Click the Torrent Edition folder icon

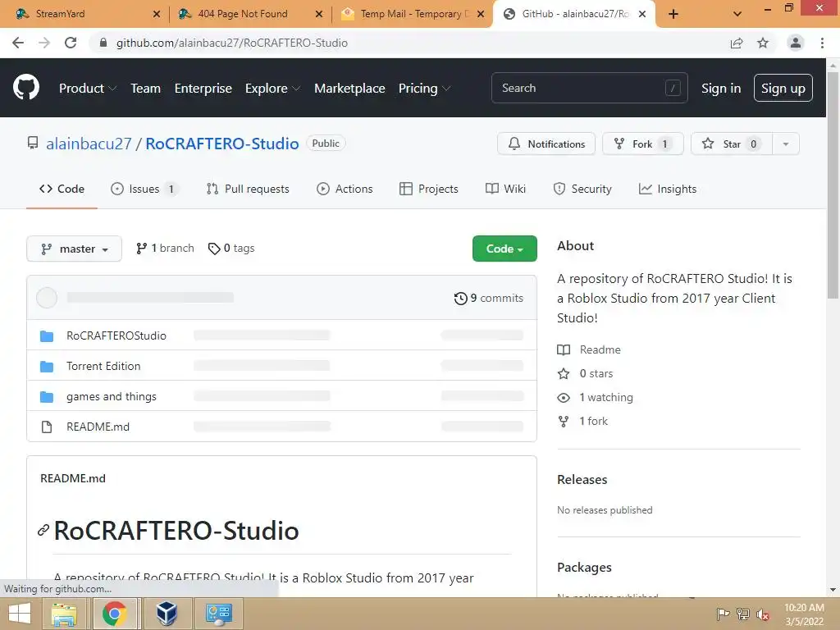point(47,367)
